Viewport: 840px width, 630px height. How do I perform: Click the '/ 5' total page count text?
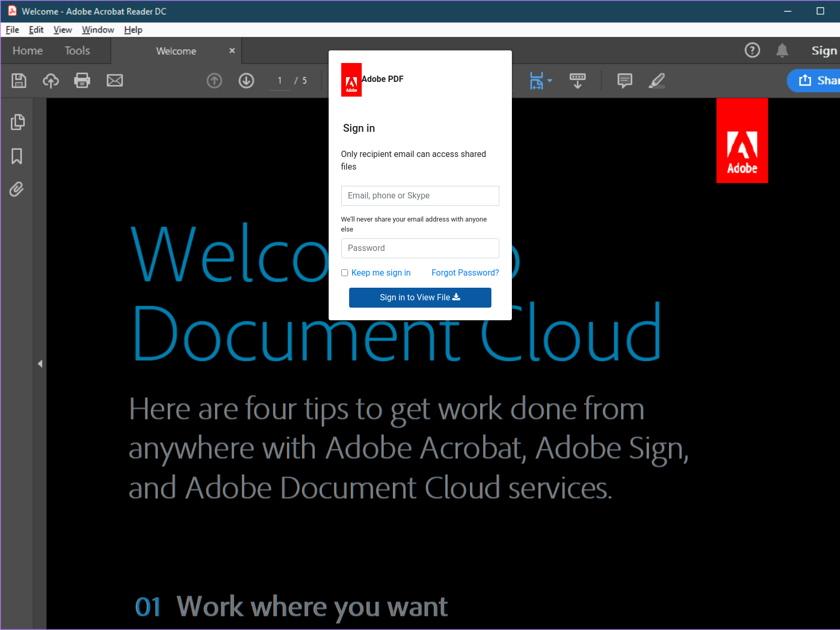(x=301, y=80)
